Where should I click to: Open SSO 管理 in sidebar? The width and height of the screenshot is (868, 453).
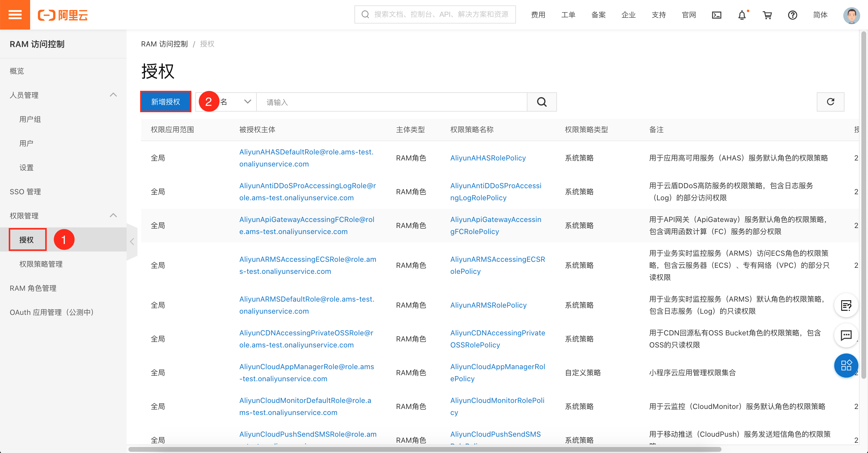(25, 192)
